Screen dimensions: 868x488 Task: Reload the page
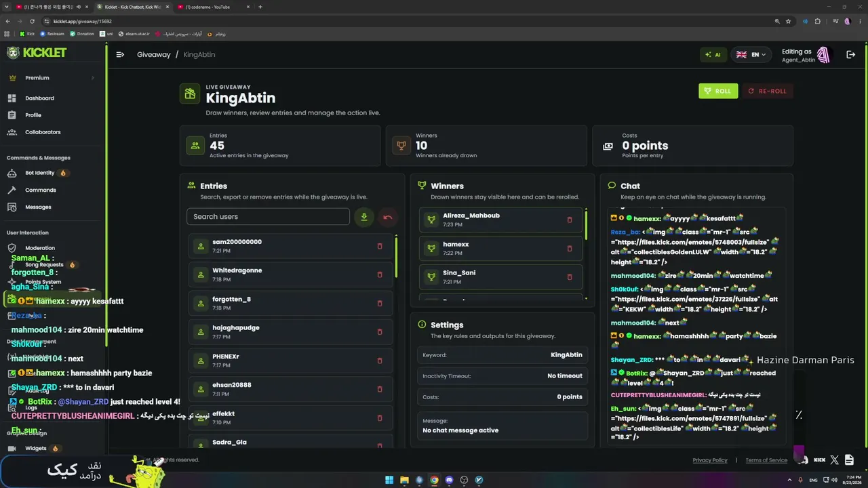point(32,21)
